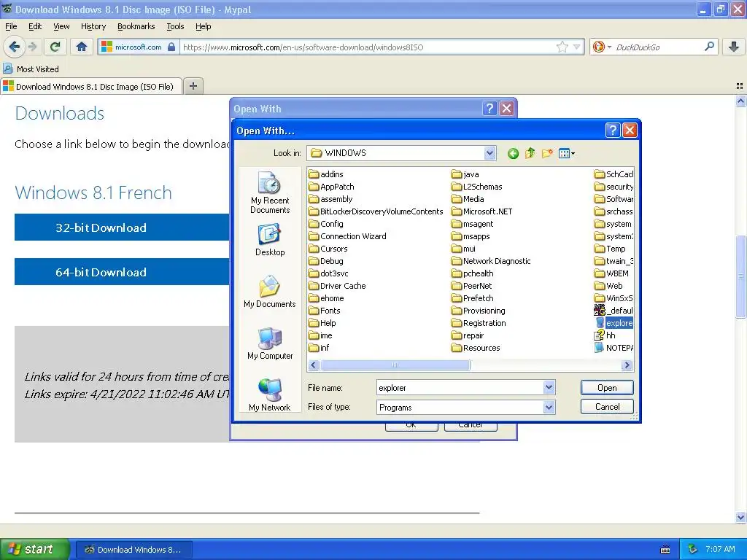Click the browser Forward arrow
The image size is (747, 560).
(32, 47)
